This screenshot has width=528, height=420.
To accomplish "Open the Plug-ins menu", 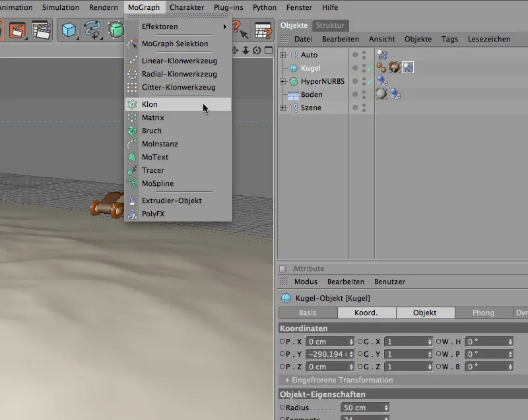I will coord(228,7).
